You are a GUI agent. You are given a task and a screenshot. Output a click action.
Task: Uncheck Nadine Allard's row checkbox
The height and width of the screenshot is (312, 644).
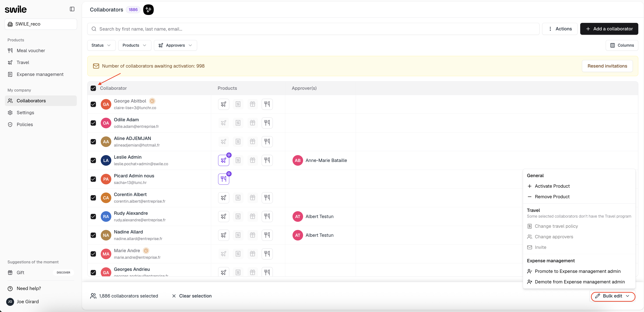coord(93,235)
